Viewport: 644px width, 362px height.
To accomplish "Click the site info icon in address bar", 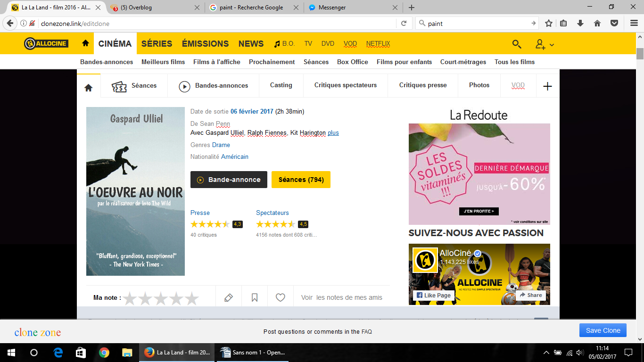I will (24, 23).
